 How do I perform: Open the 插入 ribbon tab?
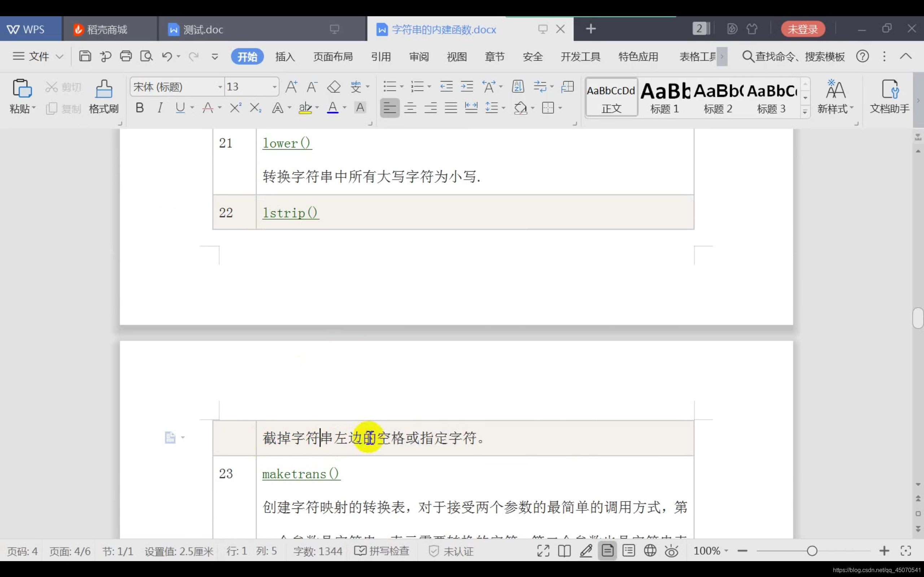click(x=285, y=57)
